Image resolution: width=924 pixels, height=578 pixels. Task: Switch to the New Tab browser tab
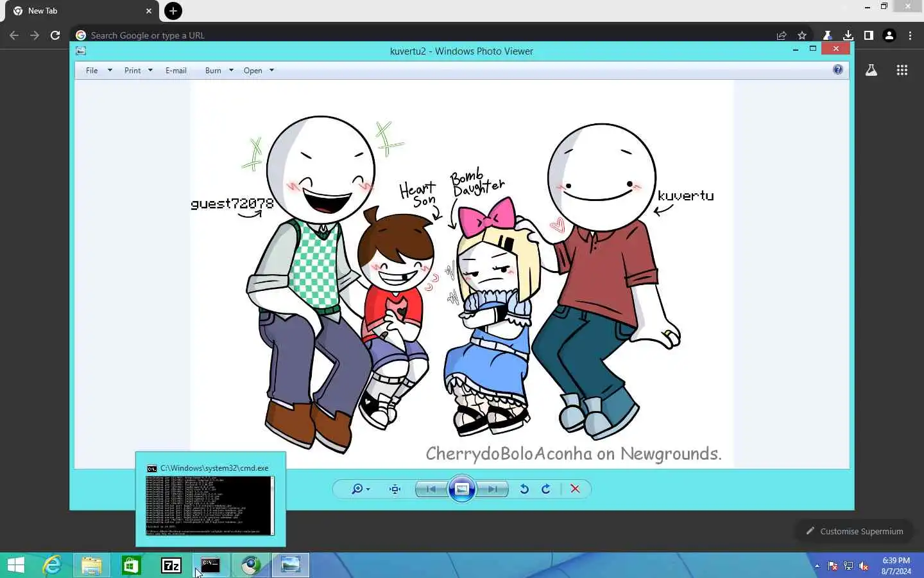tap(82, 11)
